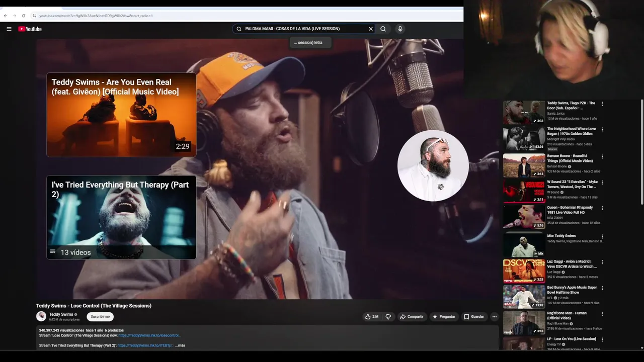Image resolution: width=644 pixels, height=362 pixels.
Task: Open options for Rag'n'Bone Man Human video
Action: [602, 314]
